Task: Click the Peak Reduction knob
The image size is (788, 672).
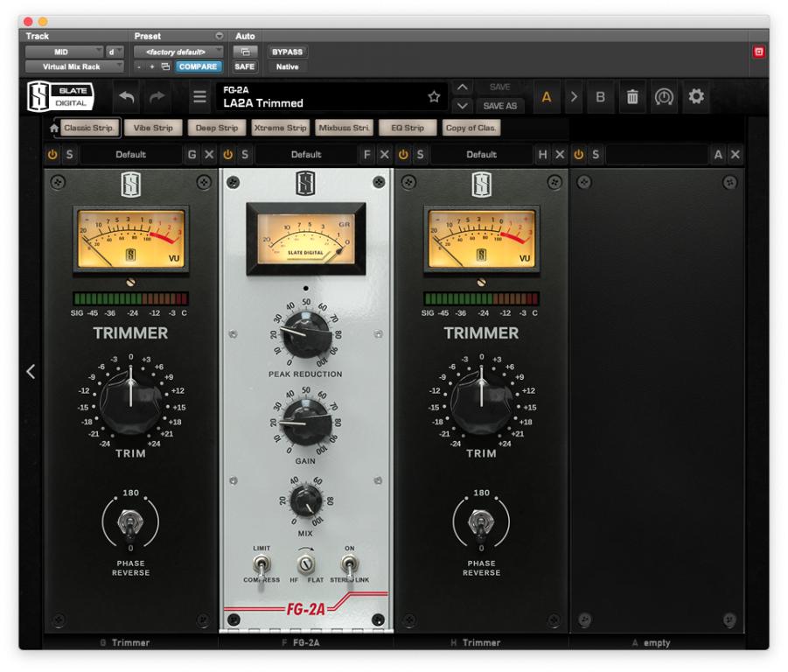Action: (x=305, y=335)
